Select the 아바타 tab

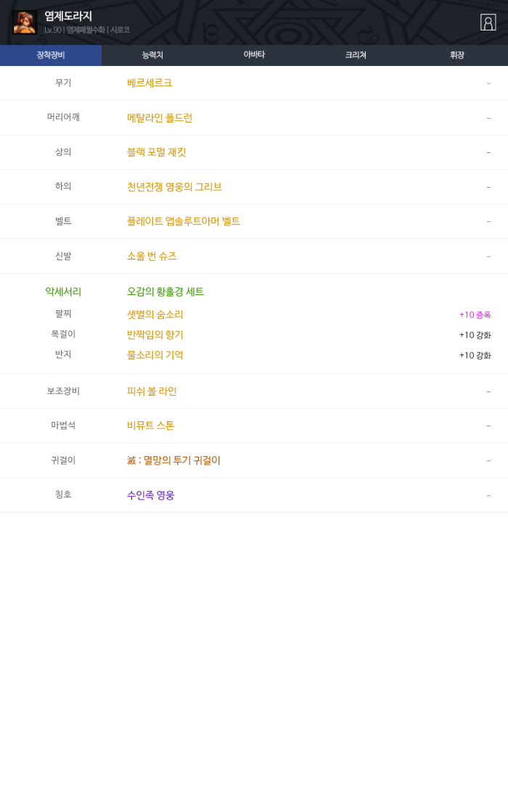pyautogui.click(x=254, y=55)
